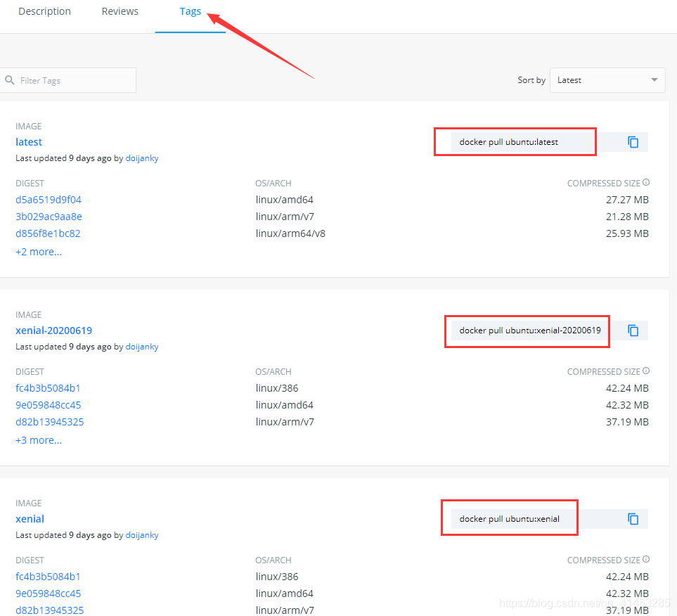Open doijanky profile under latest image
677x616 pixels.
click(142, 158)
